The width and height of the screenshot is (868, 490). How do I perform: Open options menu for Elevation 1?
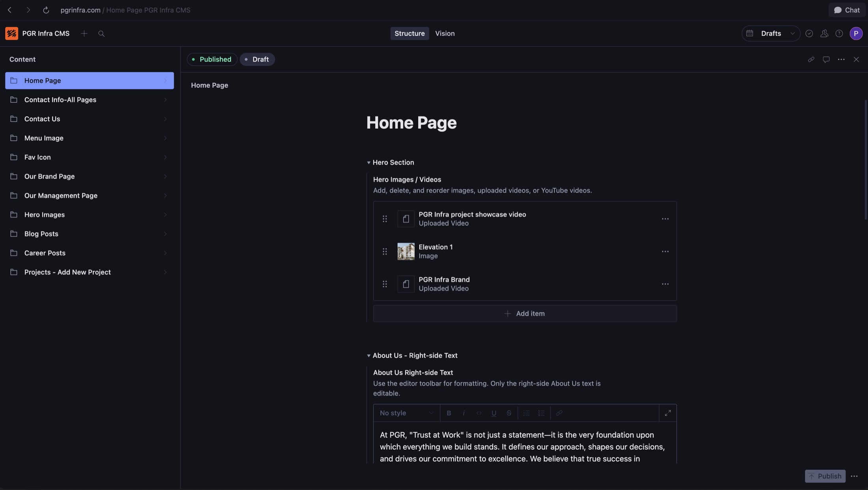[x=665, y=252]
